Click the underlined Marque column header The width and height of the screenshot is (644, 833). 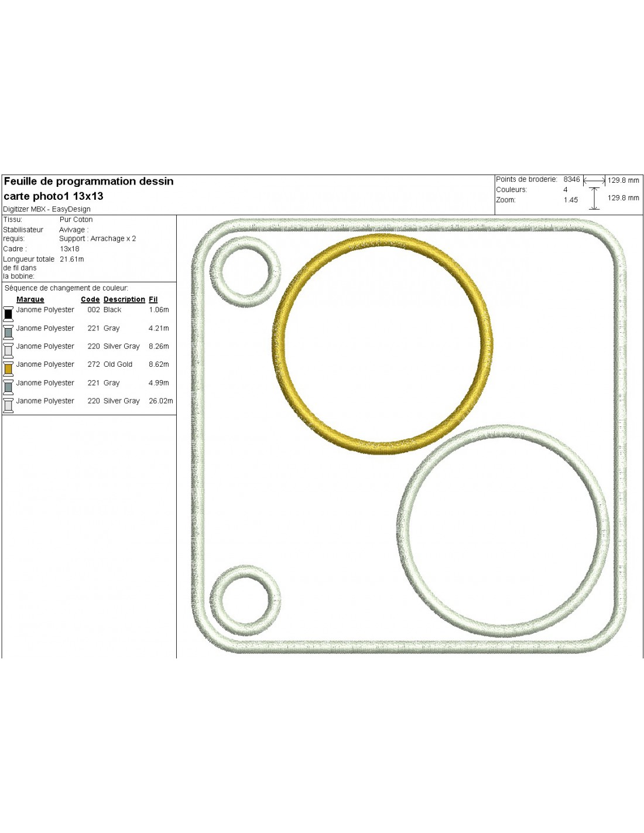tap(30, 299)
